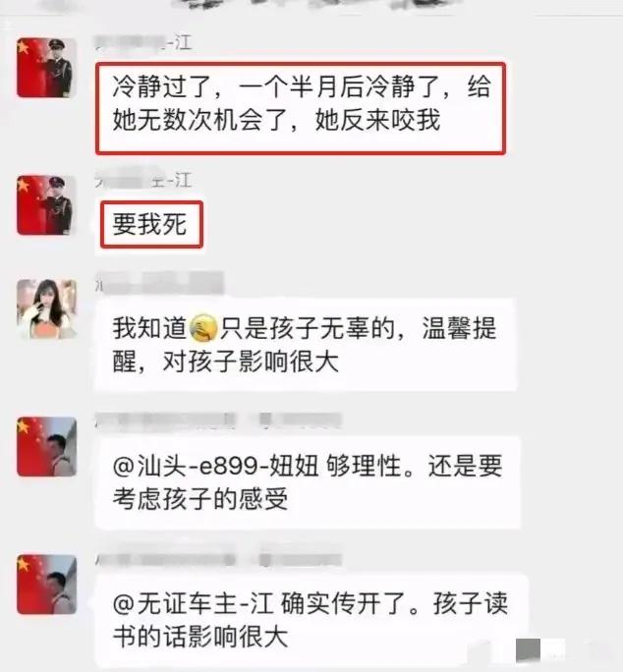Tap the avatar beside the 够理性 message
The image size is (623, 672).
[46, 447]
